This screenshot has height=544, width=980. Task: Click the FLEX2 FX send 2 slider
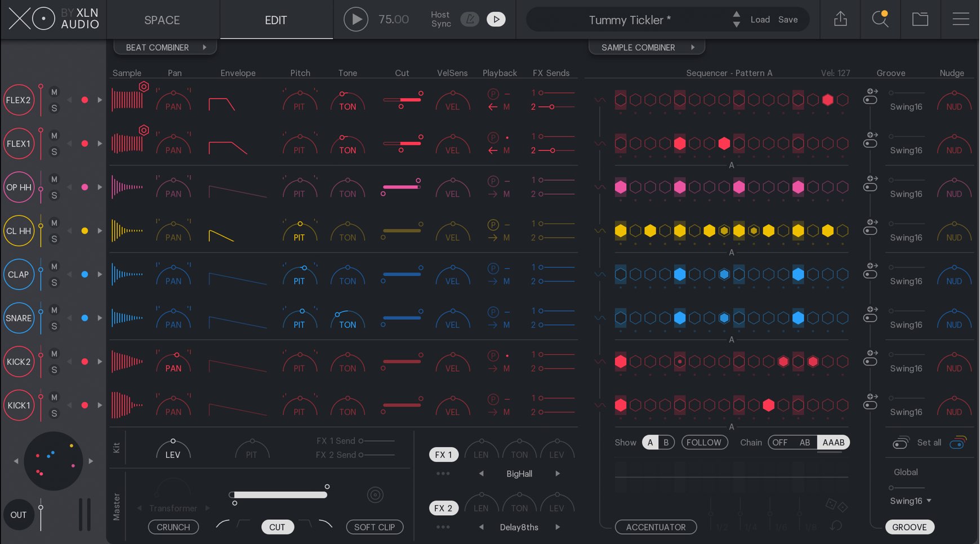556,106
